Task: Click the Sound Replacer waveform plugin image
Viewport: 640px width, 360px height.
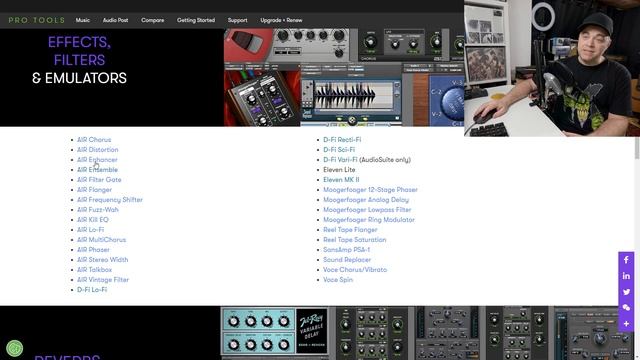Action: (351, 95)
